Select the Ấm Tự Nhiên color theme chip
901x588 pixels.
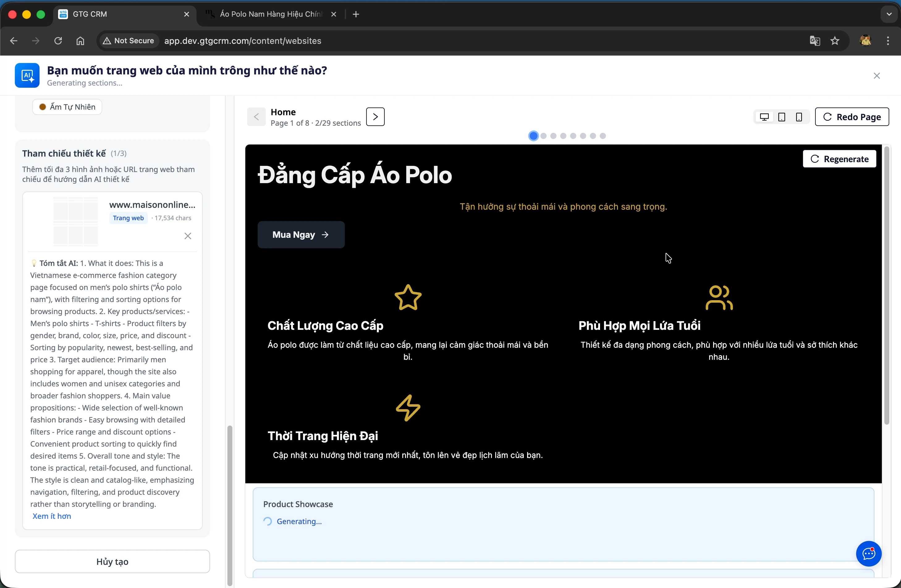coord(67,107)
